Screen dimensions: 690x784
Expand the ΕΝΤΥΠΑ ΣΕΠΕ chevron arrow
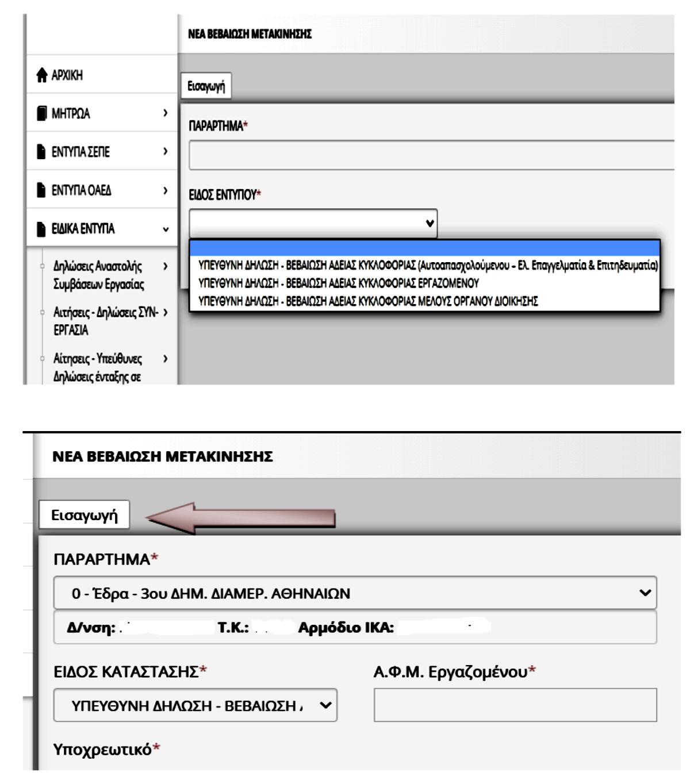(x=166, y=152)
